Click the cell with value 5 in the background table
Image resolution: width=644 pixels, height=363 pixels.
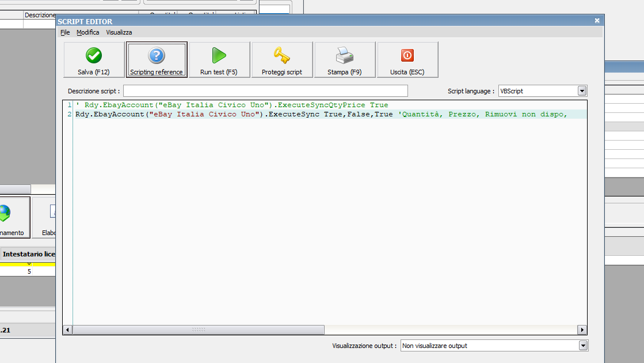29,271
